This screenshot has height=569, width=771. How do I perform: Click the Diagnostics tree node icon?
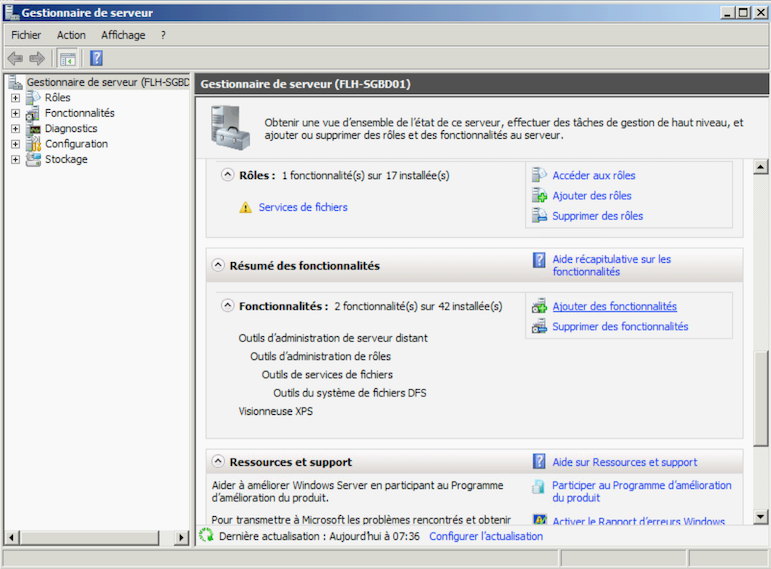click(34, 129)
